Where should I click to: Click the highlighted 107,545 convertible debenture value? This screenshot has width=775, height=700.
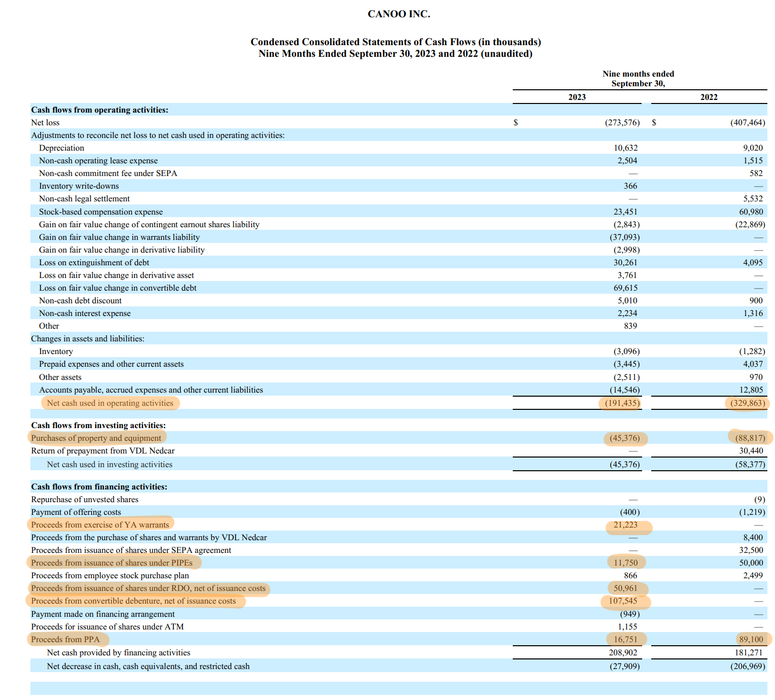click(623, 601)
